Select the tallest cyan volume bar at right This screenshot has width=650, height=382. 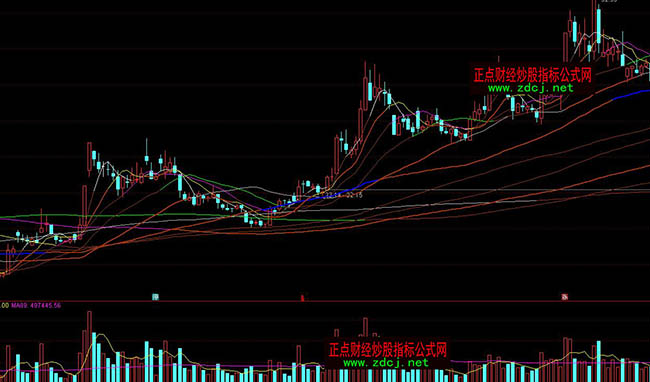(x=599, y=361)
